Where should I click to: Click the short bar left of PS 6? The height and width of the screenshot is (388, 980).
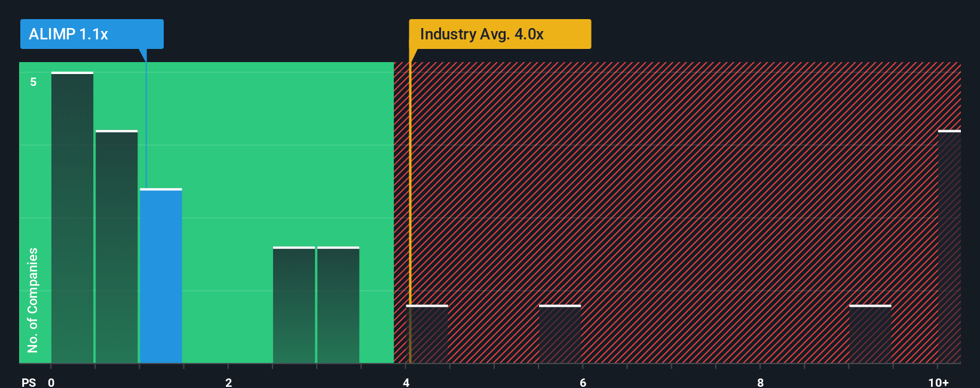[x=560, y=334]
